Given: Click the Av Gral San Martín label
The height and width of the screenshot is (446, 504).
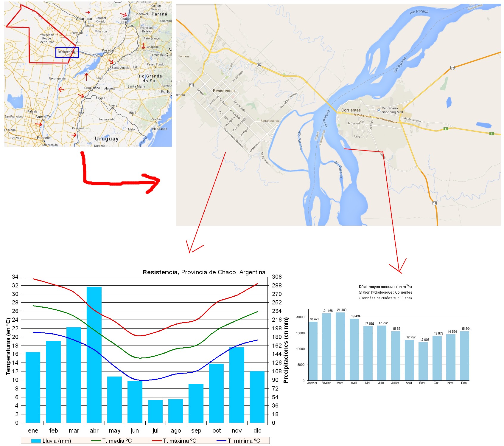Looking at the screenshot, I should click(x=288, y=100).
